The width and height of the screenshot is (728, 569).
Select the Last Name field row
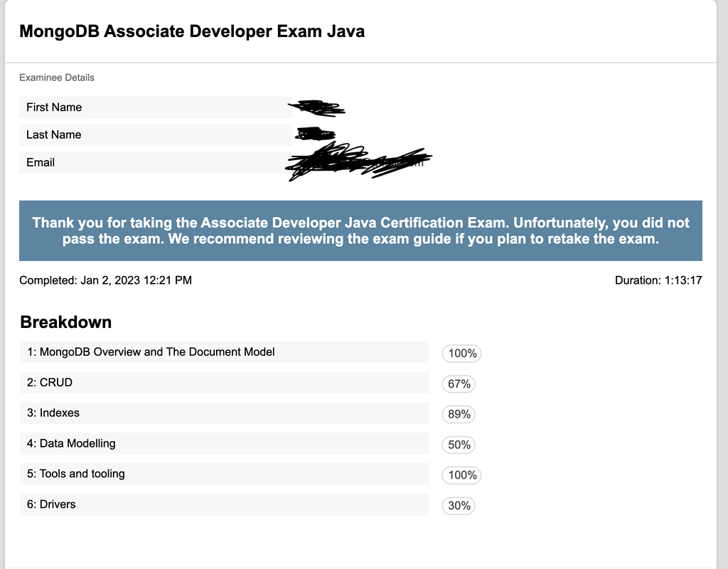click(155, 135)
